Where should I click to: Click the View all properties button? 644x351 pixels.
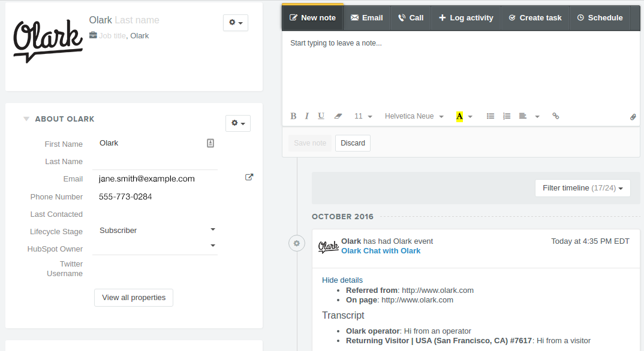133,297
